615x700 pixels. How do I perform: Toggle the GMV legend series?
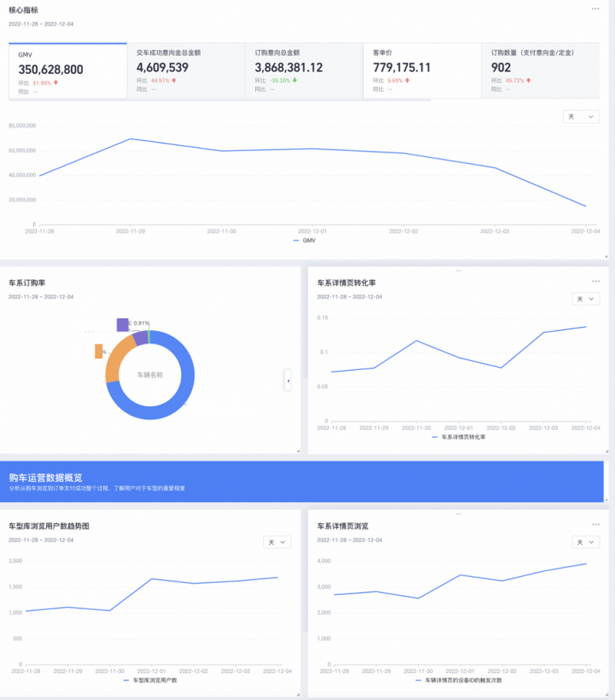click(304, 241)
